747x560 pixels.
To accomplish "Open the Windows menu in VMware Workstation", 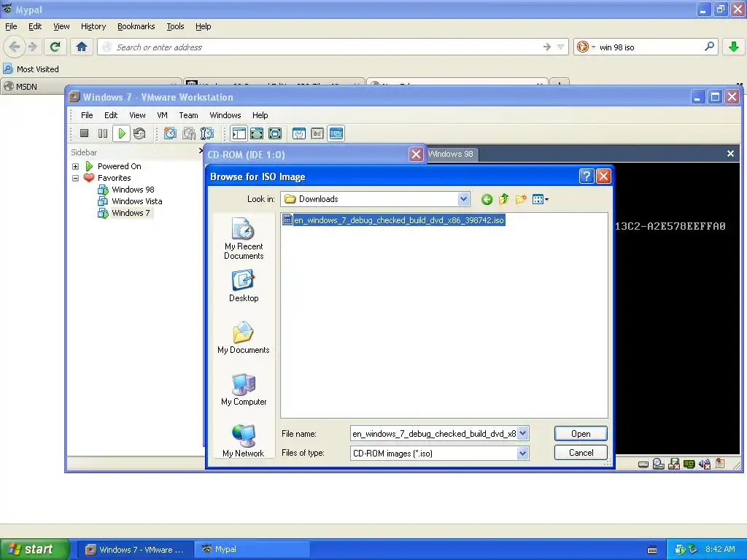I will 225,115.
